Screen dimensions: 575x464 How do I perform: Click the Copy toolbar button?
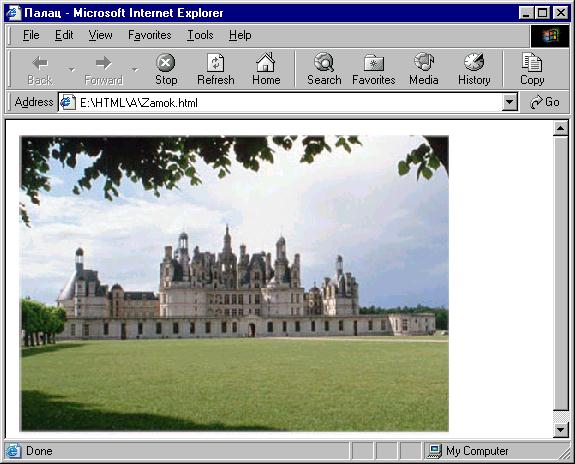point(532,70)
